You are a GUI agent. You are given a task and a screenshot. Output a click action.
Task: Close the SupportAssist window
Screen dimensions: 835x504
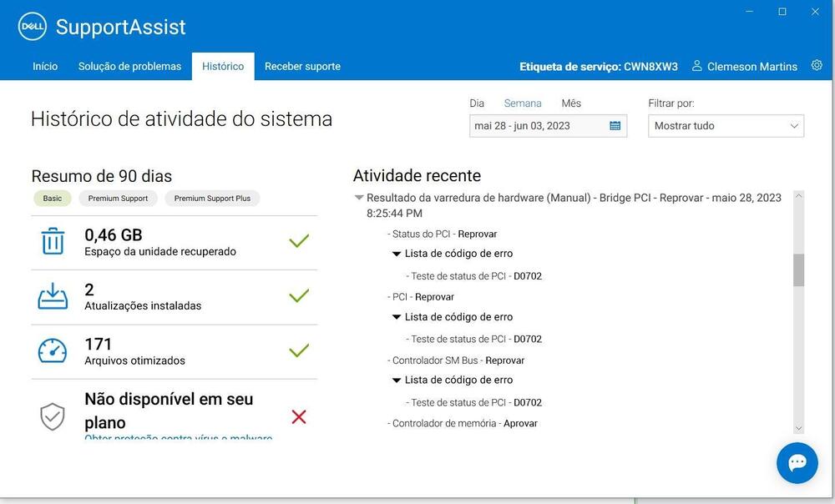point(815,12)
